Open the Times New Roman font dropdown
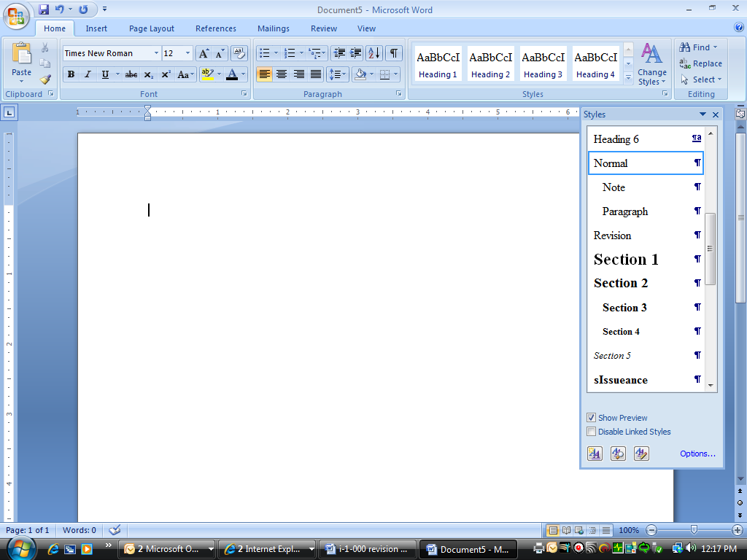 (156, 53)
